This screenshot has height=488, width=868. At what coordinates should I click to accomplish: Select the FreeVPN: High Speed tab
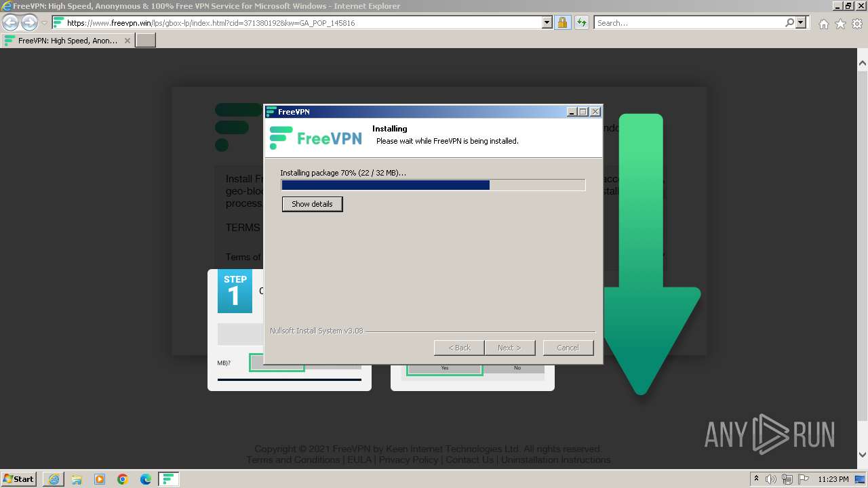point(67,41)
